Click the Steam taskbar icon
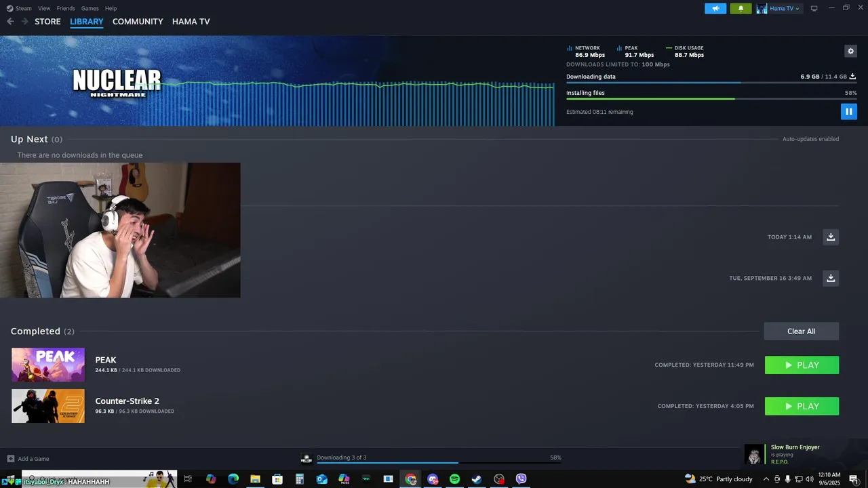Screen dimensions: 868x488 point(477,479)
